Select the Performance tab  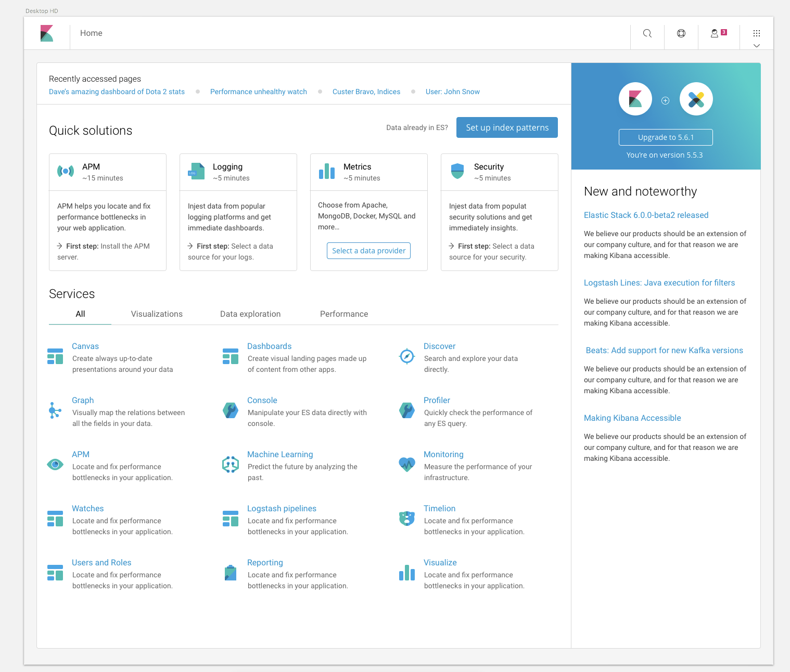tap(344, 314)
